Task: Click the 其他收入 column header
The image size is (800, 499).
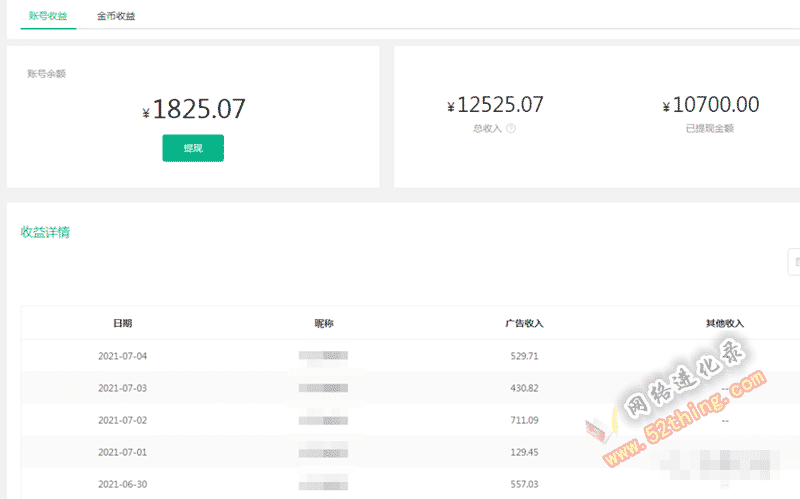Action: (x=724, y=323)
